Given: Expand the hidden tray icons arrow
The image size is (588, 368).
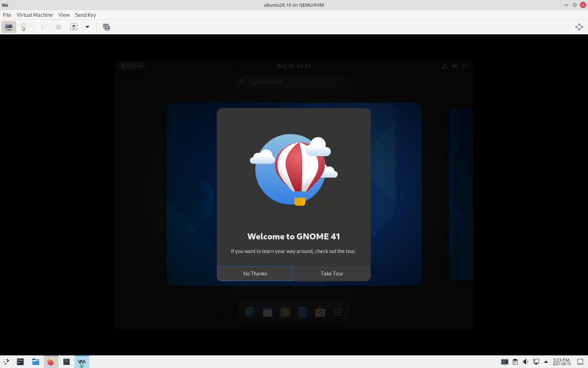Looking at the screenshot, I should tap(546, 362).
